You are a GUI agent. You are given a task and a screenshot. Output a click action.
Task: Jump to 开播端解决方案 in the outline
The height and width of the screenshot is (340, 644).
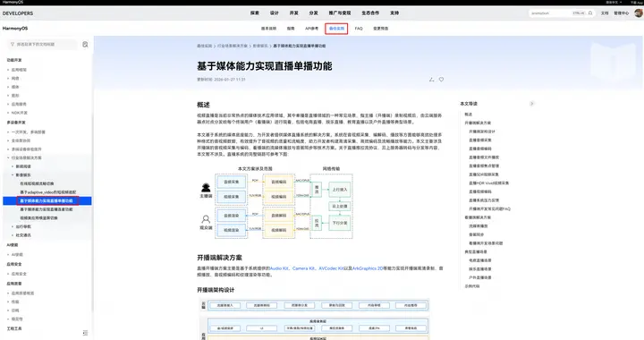tap(478, 123)
